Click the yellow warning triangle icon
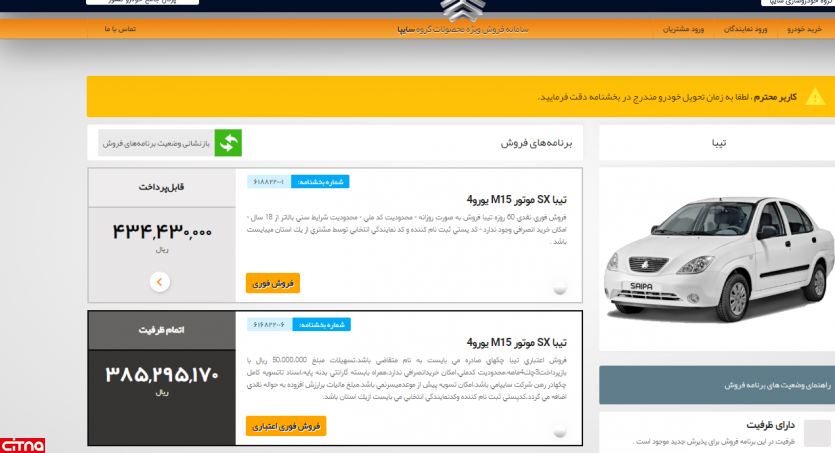Viewport: 835px width, 453px height. (x=816, y=97)
